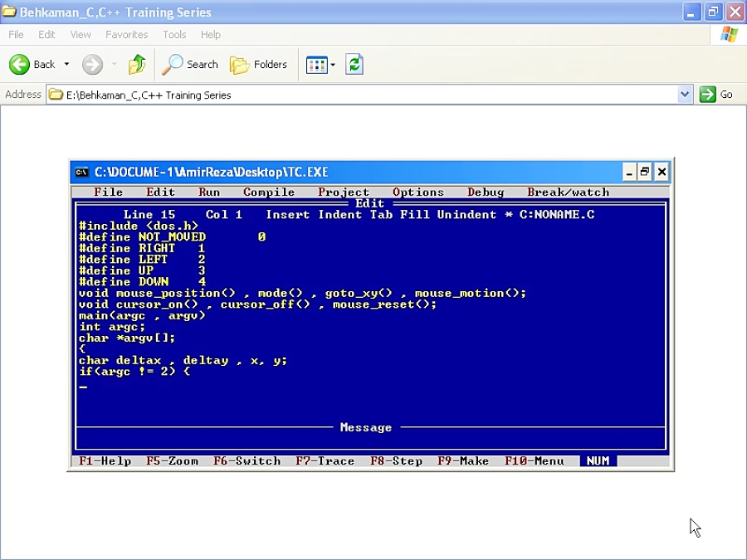The image size is (747, 560).
Task: Show the Folders pane
Action: [x=258, y=65]
